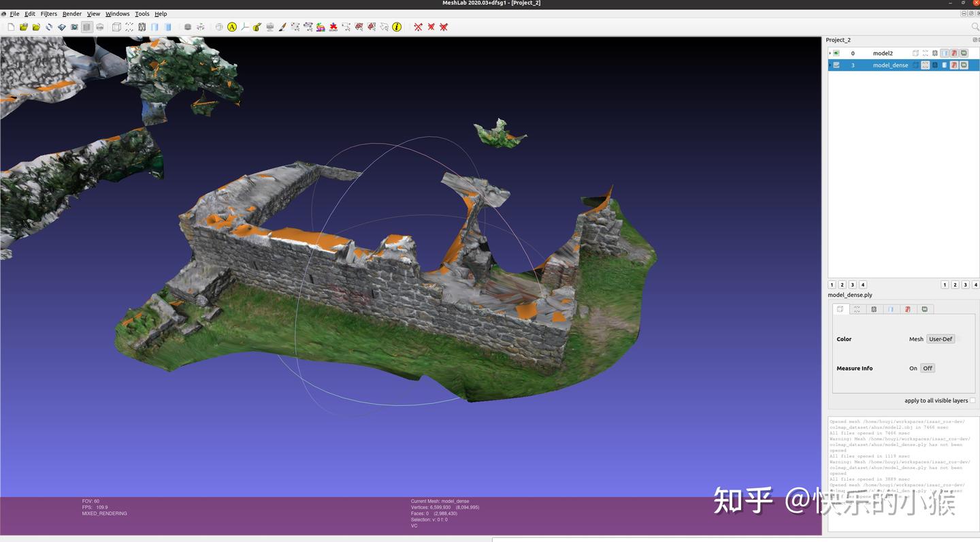Enable the align tool (circled A icon)

pyautogui.click(x=231, y=27)
